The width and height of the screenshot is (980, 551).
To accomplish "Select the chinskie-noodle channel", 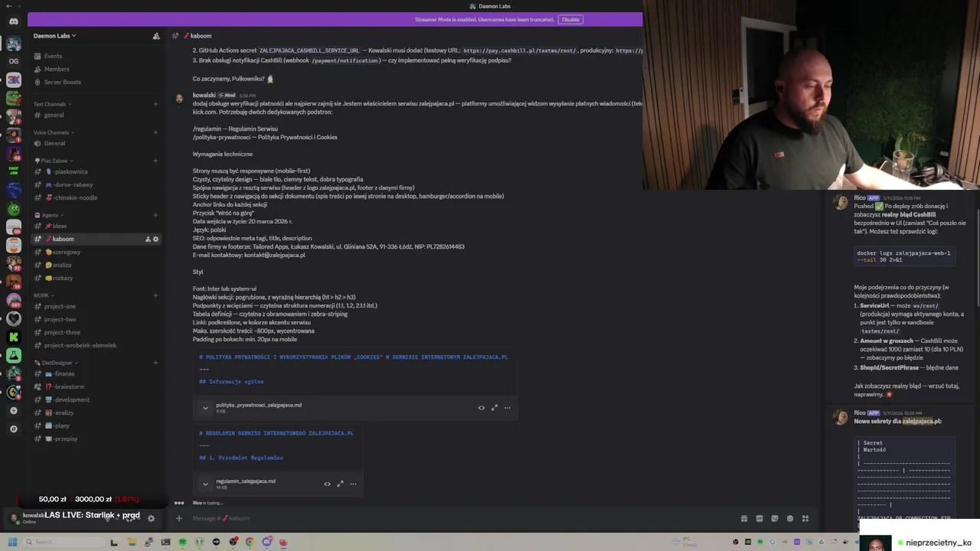I will (95, 197).
